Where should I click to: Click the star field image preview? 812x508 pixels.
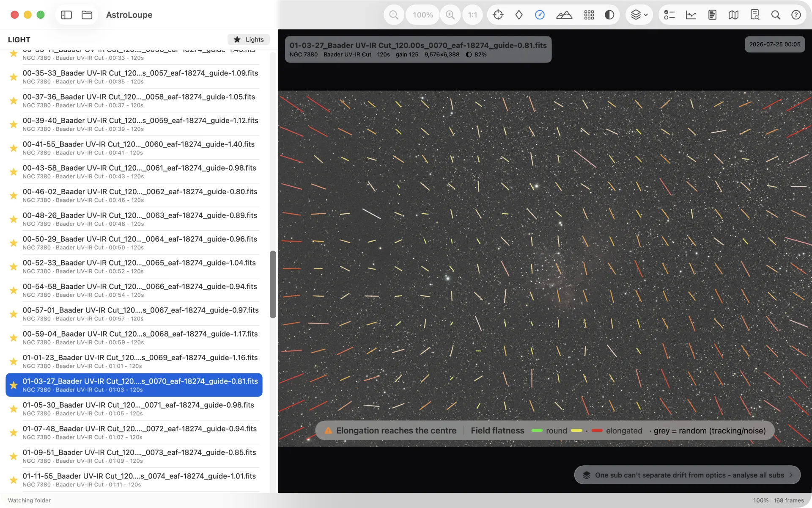click(545, 268)
